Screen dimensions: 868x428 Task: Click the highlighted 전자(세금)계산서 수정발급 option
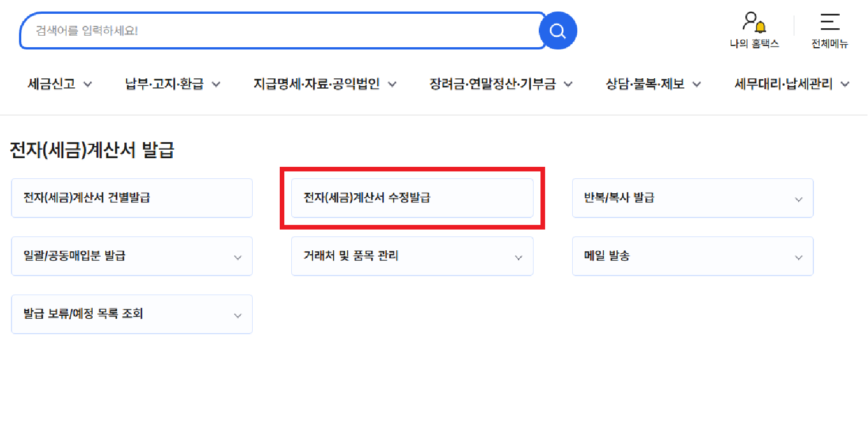pos(412,198)
